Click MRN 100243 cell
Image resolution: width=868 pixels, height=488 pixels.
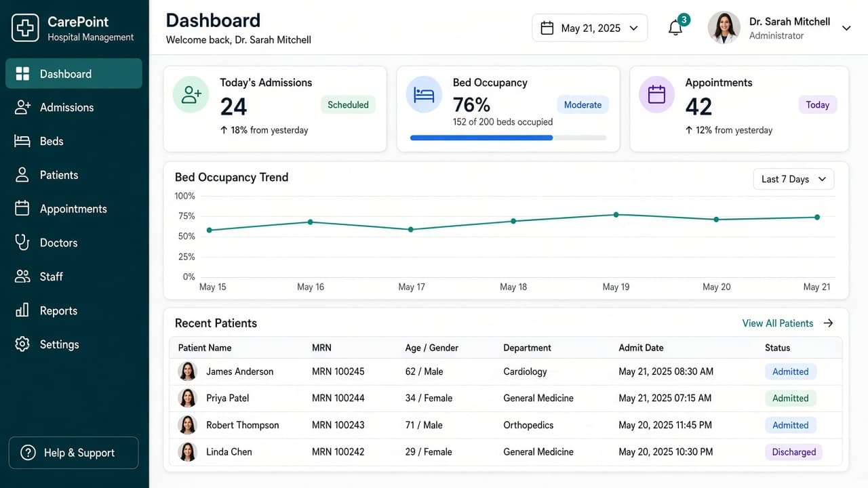tap(338, 425)
